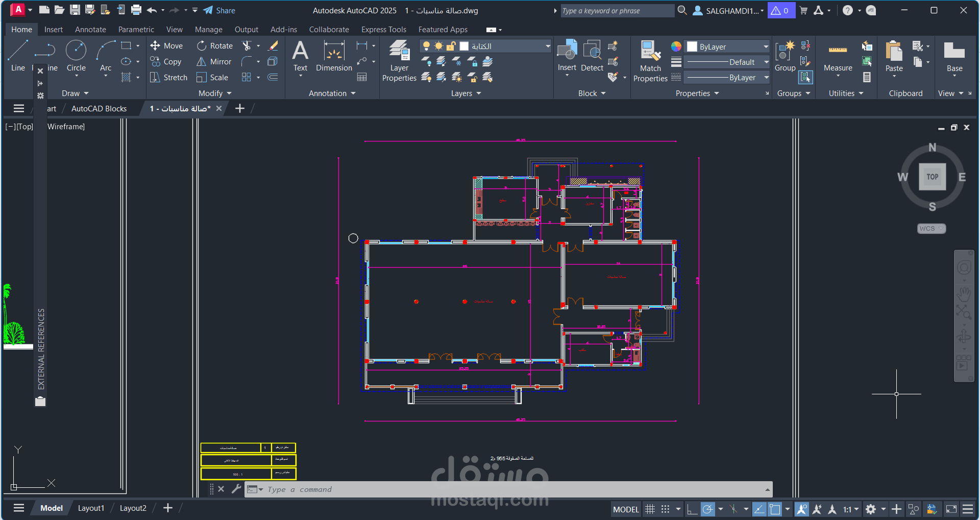Toggle layer on/off lightbulb in layer dropdown

[427, 46]
